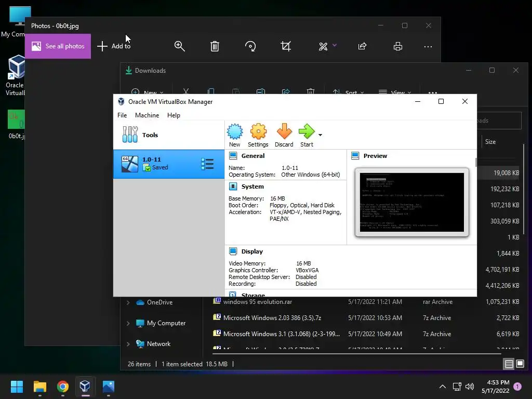Click the Edit and Create icon in Photos
The image size is (532, 399).
coord(323,46)
